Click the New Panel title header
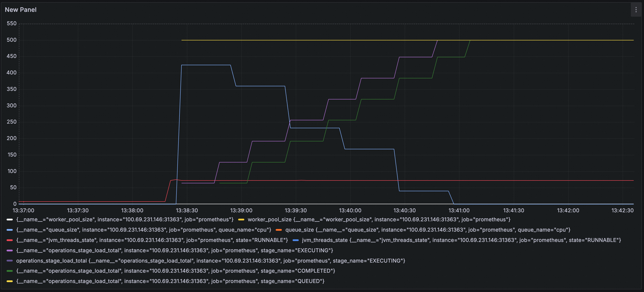Viewport: 644px width, 292px height. click(x=21, y=10)
